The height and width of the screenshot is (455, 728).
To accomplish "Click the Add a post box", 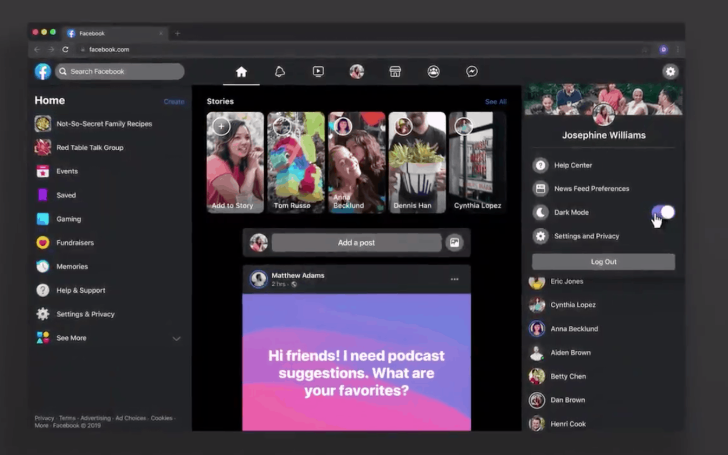I will (x=356, y=242).
